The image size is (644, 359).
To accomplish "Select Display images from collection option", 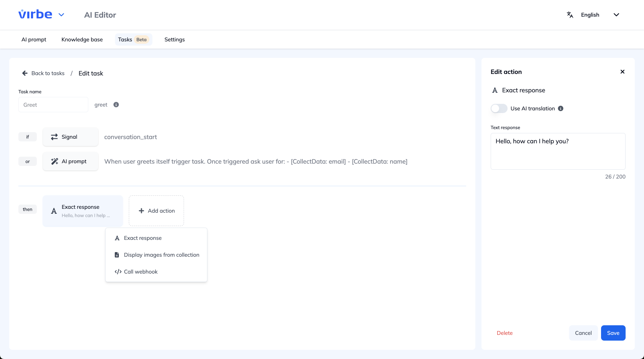I will click(161, 255).
